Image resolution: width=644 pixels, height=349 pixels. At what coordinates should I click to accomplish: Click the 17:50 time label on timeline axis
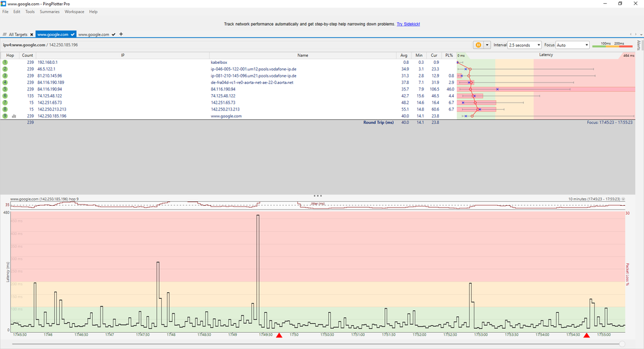coord(294,335)
